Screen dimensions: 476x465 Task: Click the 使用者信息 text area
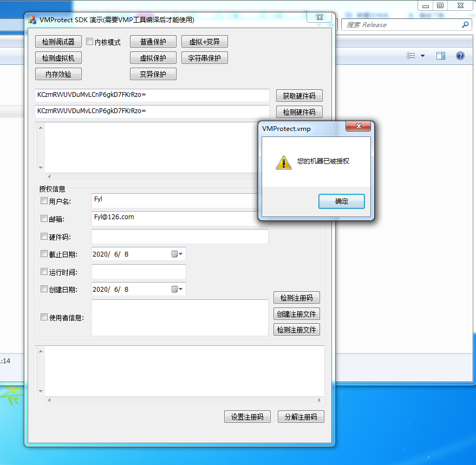180,318
